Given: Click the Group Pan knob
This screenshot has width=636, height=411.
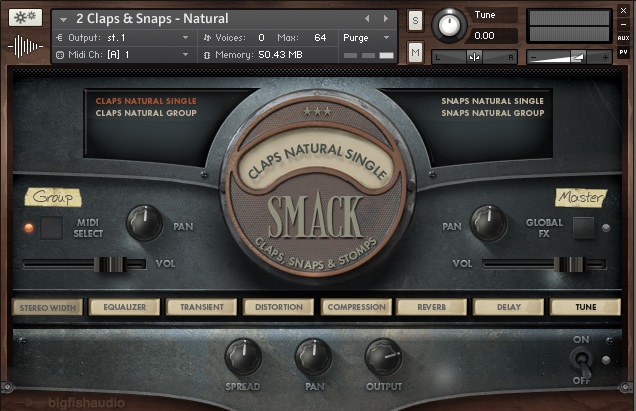Looking at the screenshot, I should click(x=144, y=223).
